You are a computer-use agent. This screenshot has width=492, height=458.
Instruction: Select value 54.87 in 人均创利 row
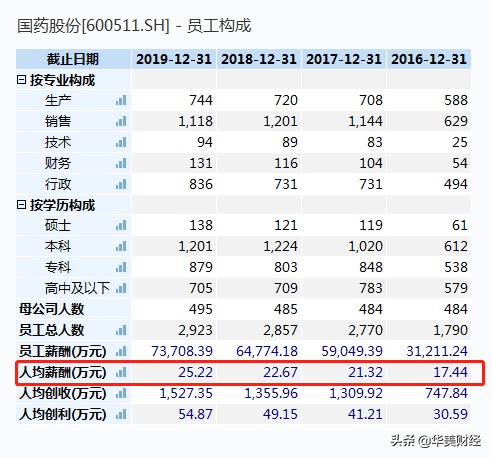[195, 414]
